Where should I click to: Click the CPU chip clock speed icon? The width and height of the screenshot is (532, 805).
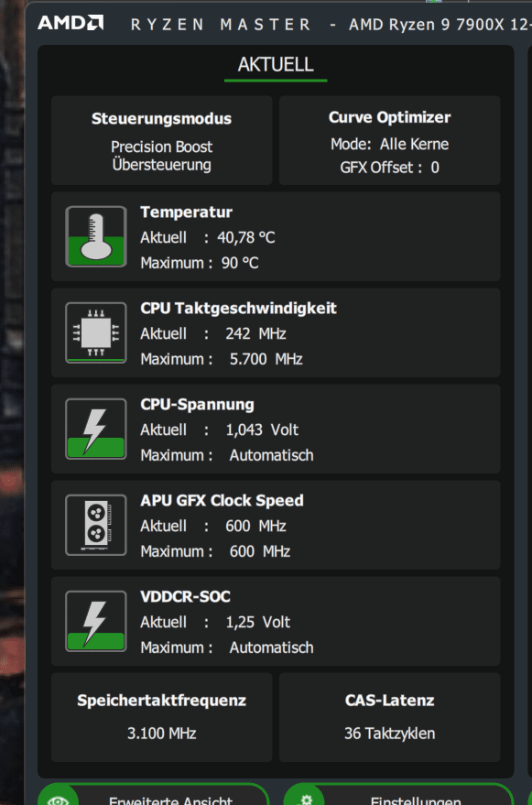pyautogui.click(x=96, y=332)
